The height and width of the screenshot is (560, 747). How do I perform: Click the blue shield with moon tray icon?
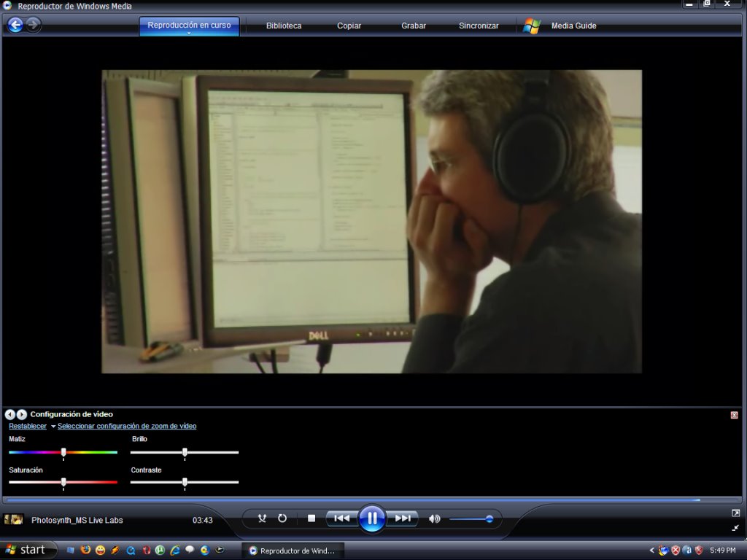point(663,551)
